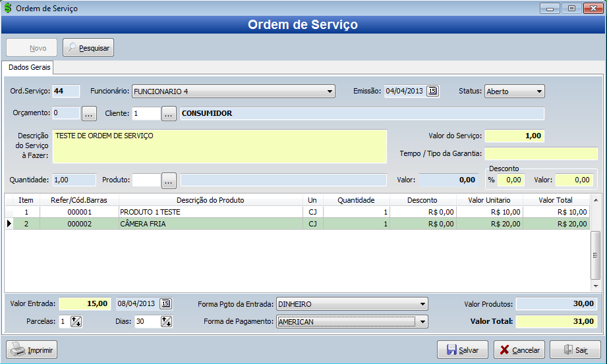Viewport: 607px width, 364px height.
Task: Select the PRODUTO 1 TESTE row
Action: [150, 212]
